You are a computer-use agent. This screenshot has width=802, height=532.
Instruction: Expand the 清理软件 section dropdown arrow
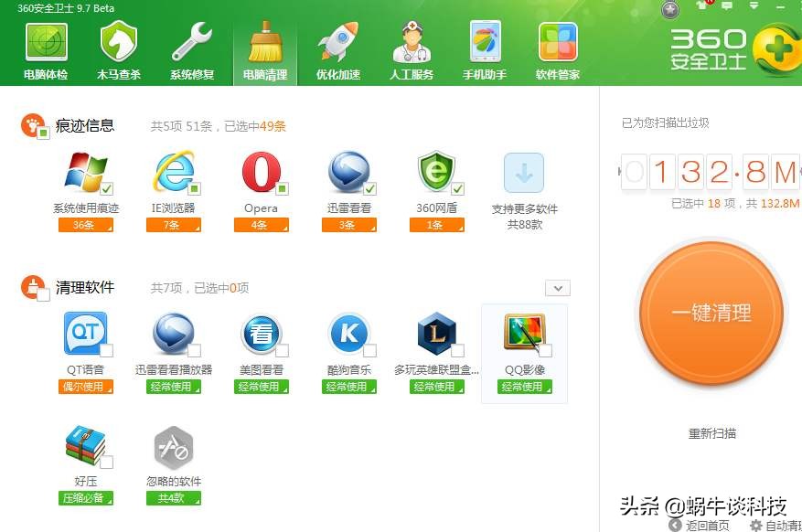click(x=558, y=288)
